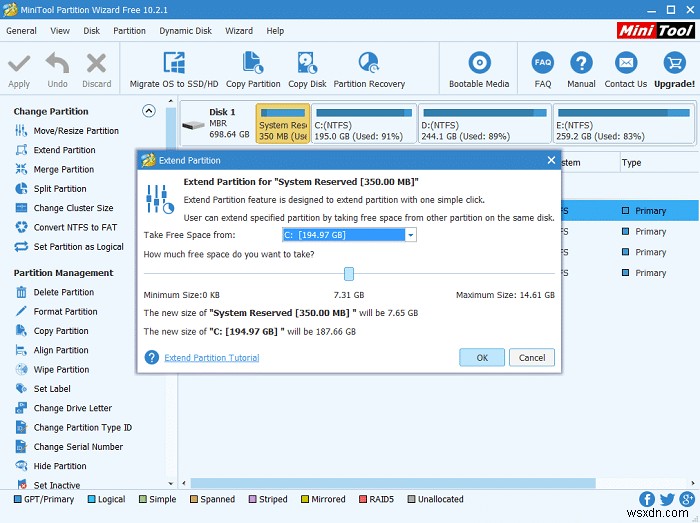Open Bootable Media builder
The height and width of the screenshot is (523, 700).
[479, 70]
